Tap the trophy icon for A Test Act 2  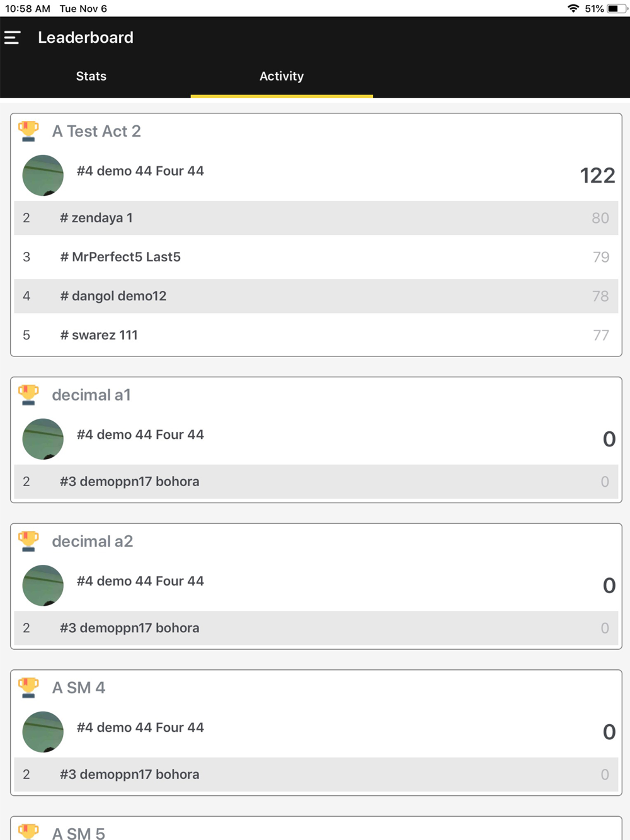[28, 131]
